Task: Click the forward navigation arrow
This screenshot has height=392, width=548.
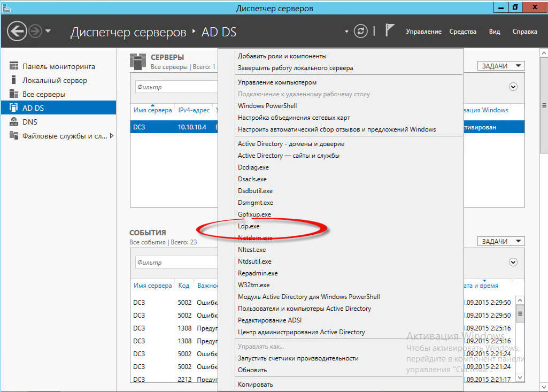Action: [x=35, y=32]
